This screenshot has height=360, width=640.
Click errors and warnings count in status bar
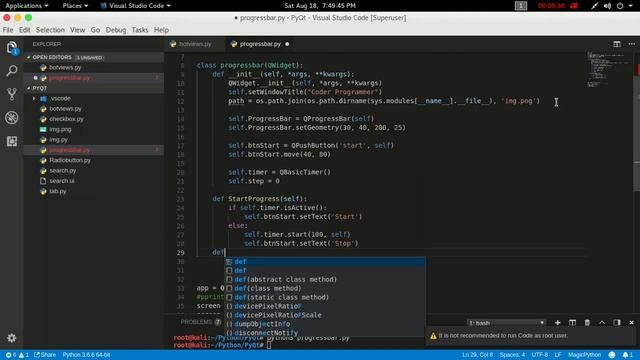coord(17,355)
